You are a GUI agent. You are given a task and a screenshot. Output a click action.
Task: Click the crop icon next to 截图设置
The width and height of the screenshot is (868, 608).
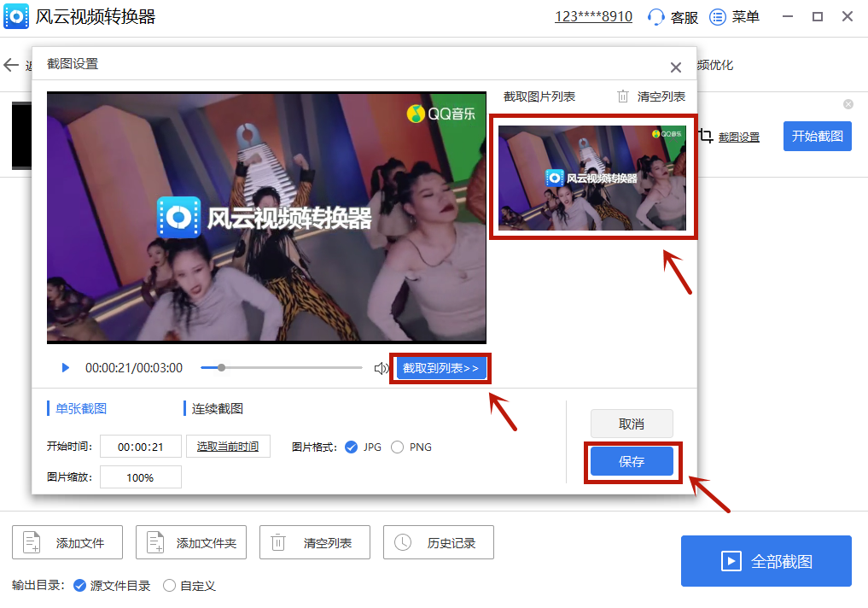click(705, 135)
